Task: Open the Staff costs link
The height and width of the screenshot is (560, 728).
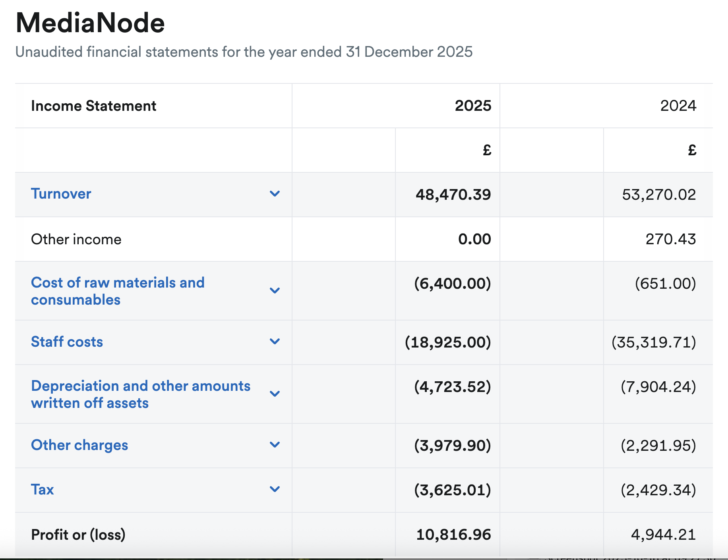Action: coord(67,342)
